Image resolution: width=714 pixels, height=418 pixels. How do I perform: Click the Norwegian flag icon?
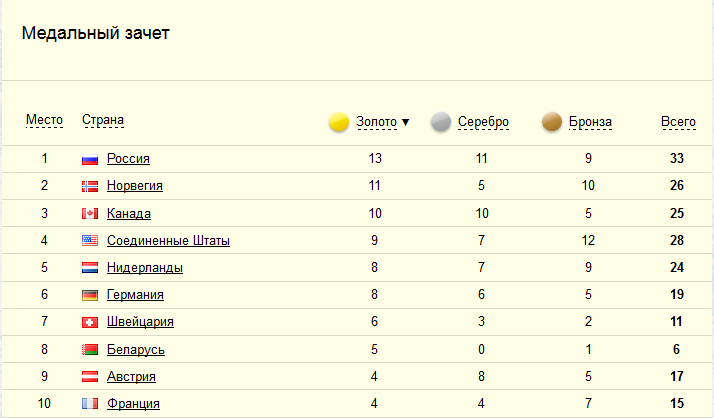(x=90, y=186)
